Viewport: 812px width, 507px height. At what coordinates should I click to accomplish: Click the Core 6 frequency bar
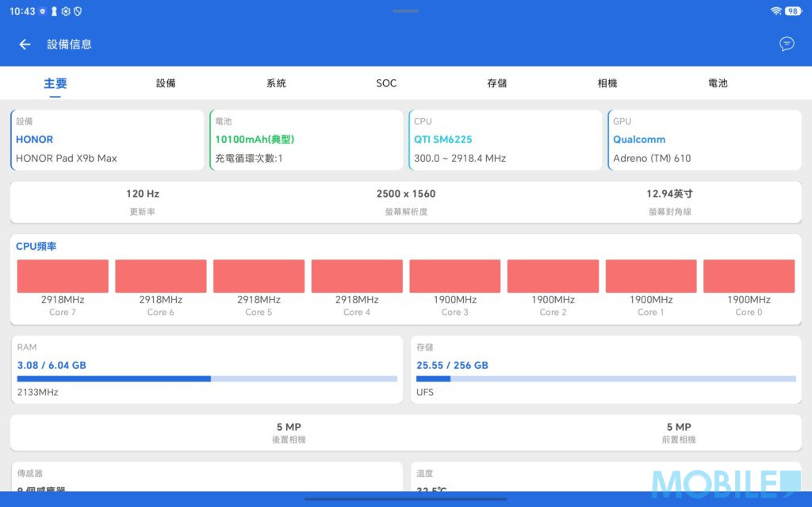tap(160, 276)
